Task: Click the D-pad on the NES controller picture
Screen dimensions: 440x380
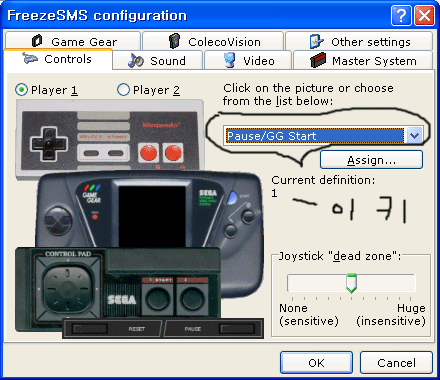Action: click(49, 144)
